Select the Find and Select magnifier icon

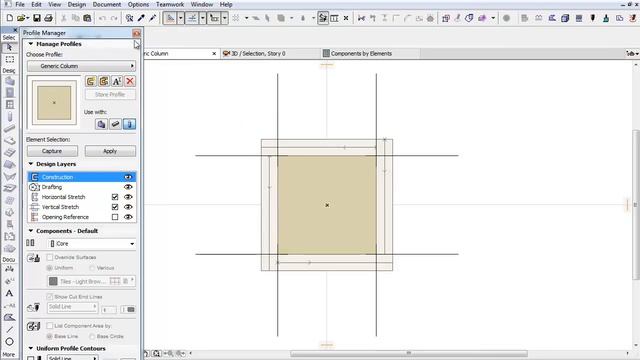pos(129,18)
